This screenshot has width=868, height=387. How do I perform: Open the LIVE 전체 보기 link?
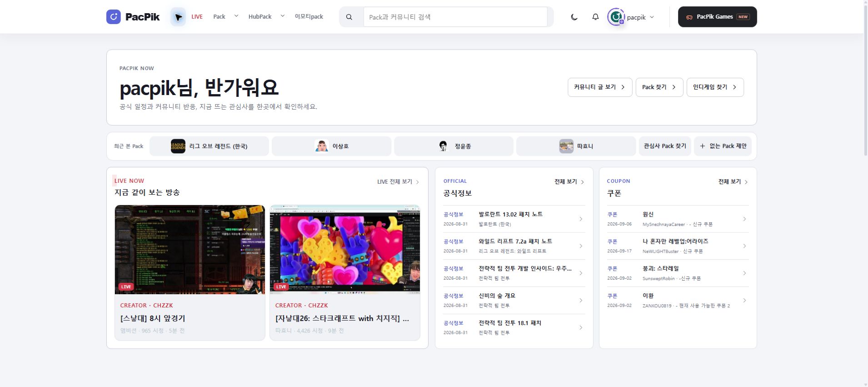pos(398,181)
